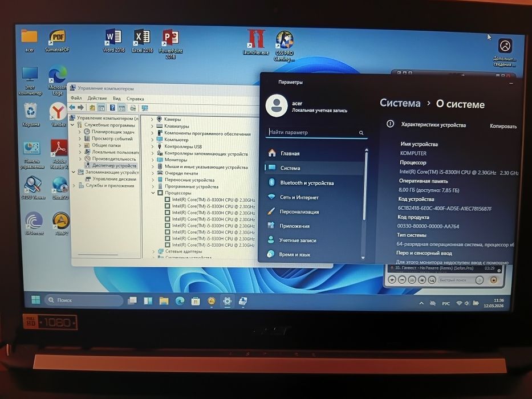Click the Settings gear taskbar icon

point(227,301)
